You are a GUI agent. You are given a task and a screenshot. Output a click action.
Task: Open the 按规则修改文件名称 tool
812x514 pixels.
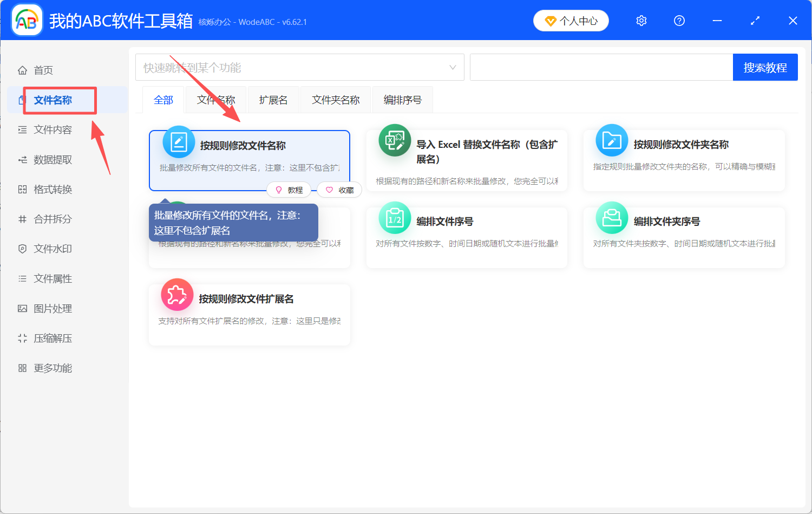(x=249, y=146)
